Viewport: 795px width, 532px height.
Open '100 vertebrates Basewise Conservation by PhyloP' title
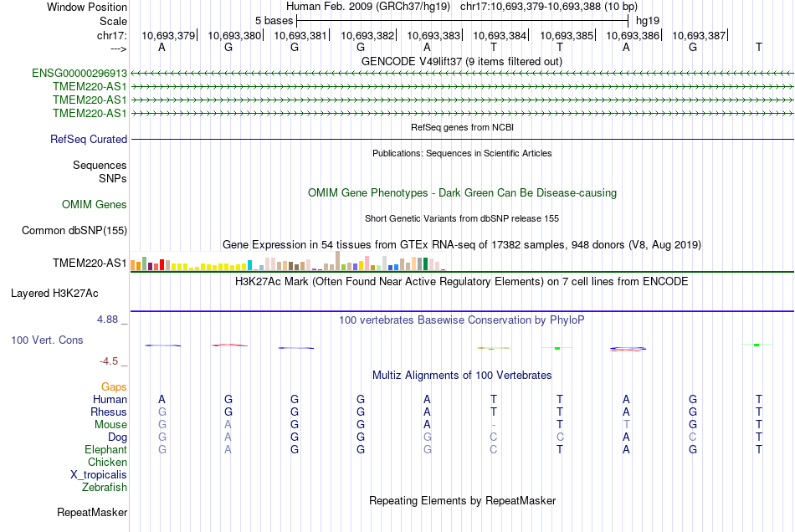(x=462, y=320)
